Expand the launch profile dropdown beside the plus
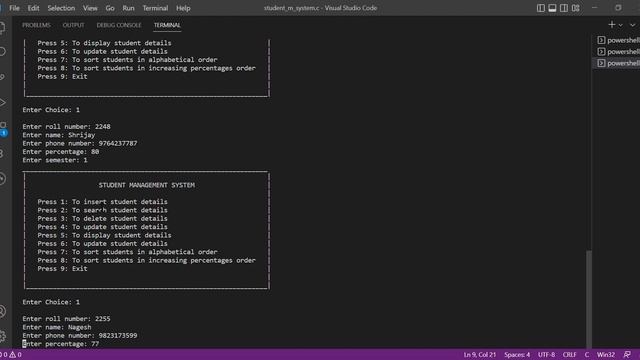This screenshot has width=640, height=360. point(620,25)
